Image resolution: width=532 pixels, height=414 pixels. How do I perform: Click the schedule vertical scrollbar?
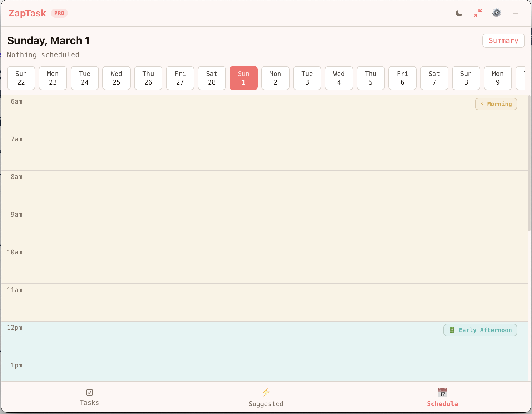click(529, 163)
